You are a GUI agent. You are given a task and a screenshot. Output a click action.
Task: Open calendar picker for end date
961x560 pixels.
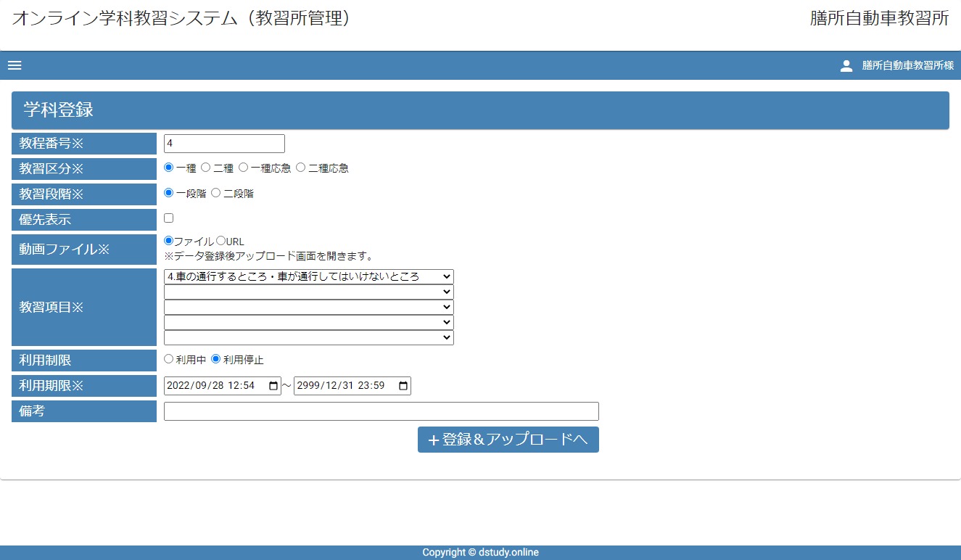click(x=403, y=386)
